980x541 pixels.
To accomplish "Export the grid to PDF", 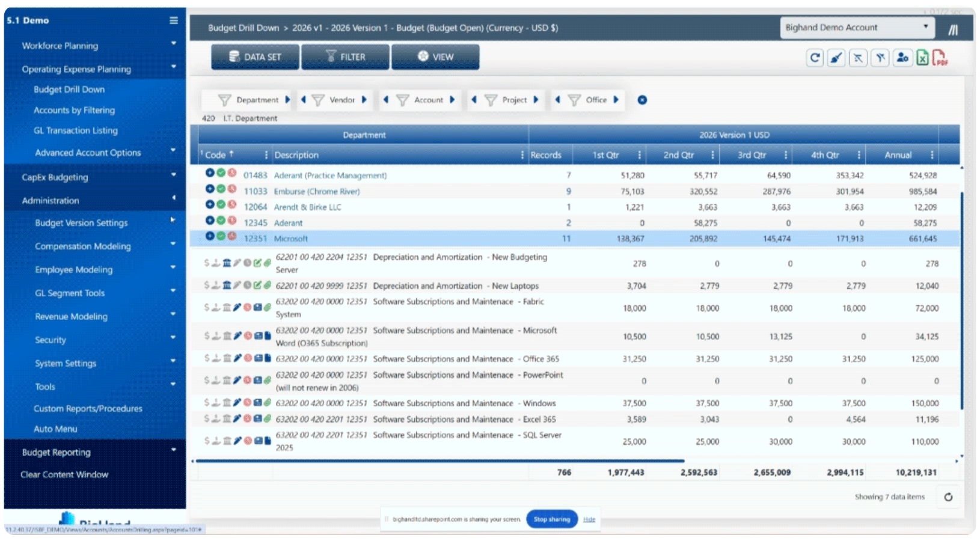I will [940, 58].
